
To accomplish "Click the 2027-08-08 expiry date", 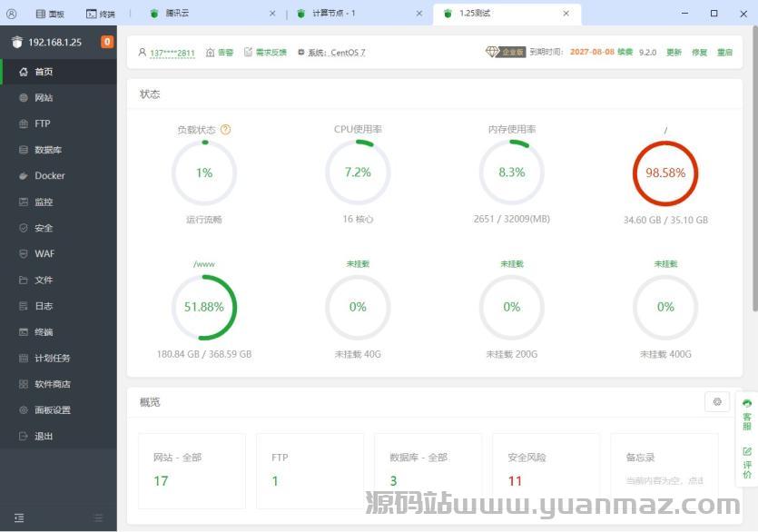I will click(x=592, y=52).
